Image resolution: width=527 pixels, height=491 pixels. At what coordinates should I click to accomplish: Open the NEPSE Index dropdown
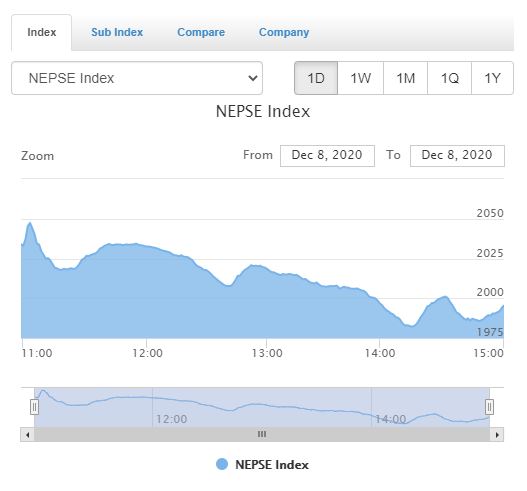tap(137, 78)
